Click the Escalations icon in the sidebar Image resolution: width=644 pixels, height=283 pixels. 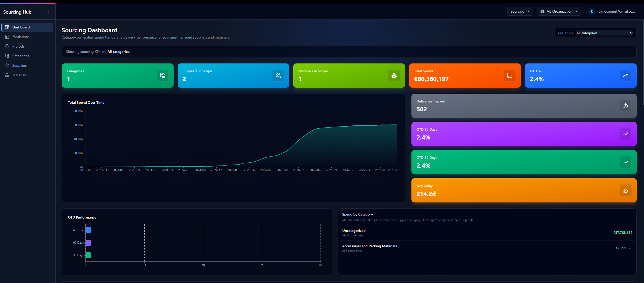tap(7, 37)
